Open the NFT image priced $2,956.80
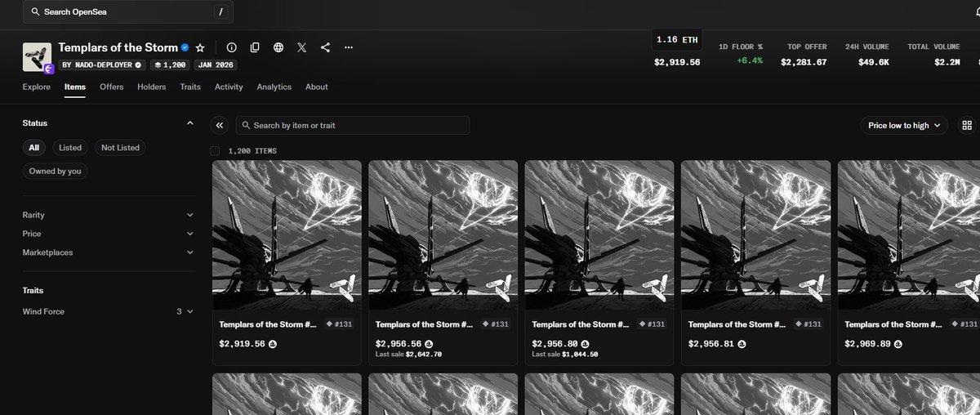The image size is (980, 415). pyautogui.click(x=599, y=234)
